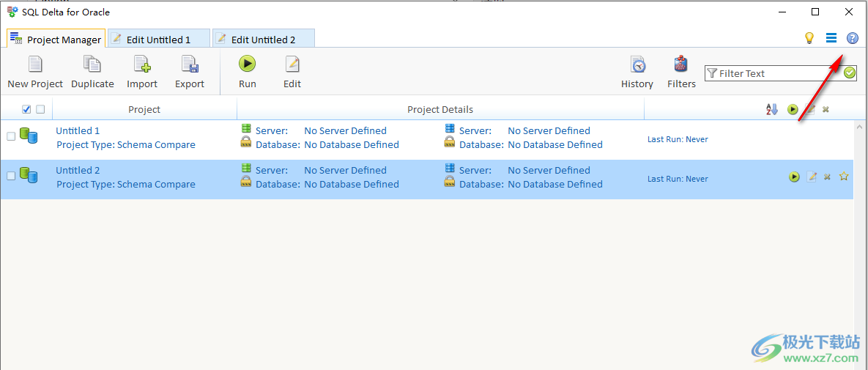Click Untitled 1 target database lock icon

pos(450,142)
